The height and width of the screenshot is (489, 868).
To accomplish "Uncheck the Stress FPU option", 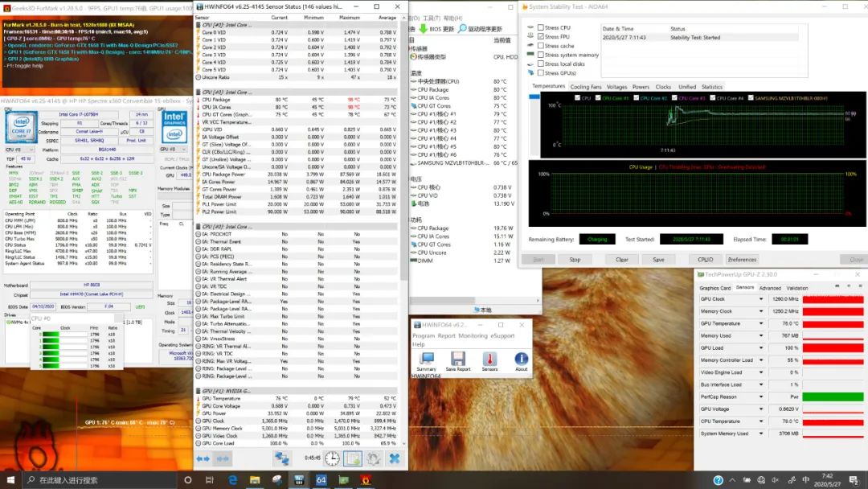I will 540,37.
